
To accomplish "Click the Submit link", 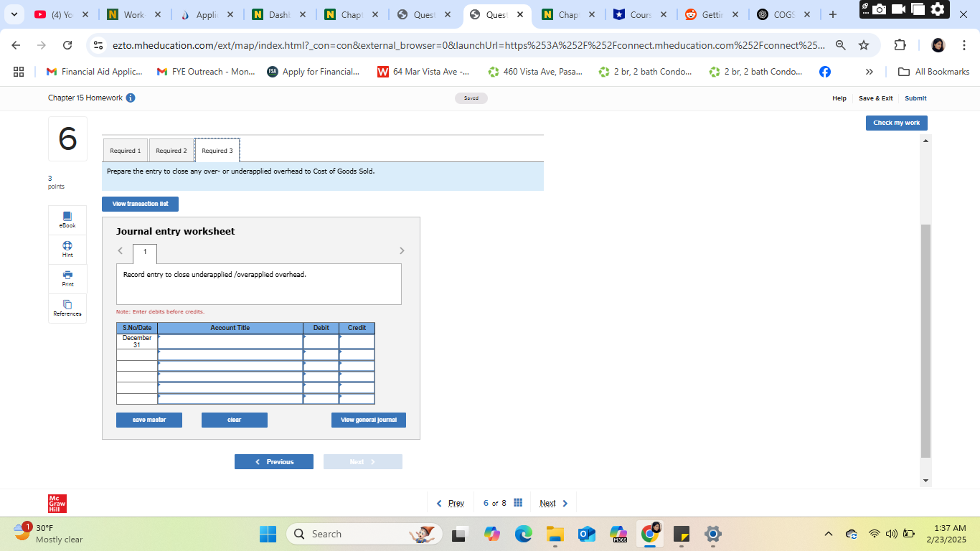I will click(915, 98).
